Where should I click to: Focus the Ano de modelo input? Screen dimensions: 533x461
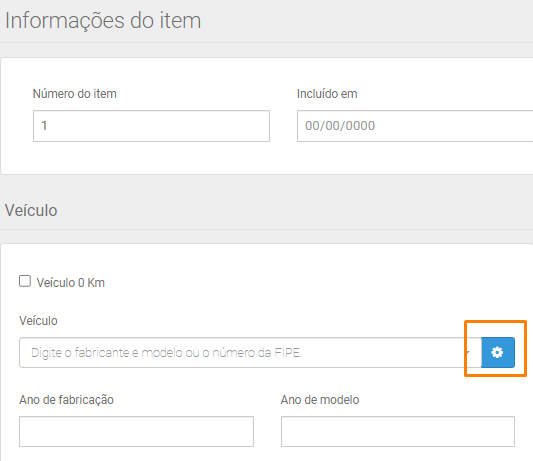[398, 431]
